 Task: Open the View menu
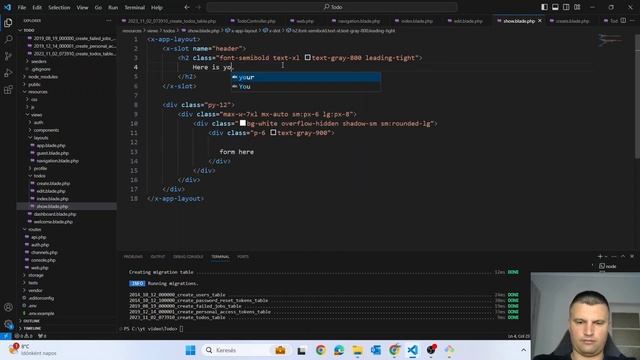[82, 7]
